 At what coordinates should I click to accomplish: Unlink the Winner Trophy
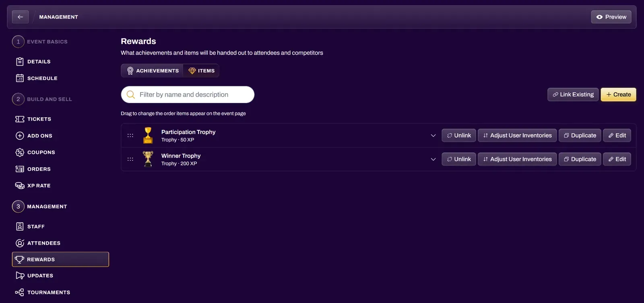coord(459,159)
